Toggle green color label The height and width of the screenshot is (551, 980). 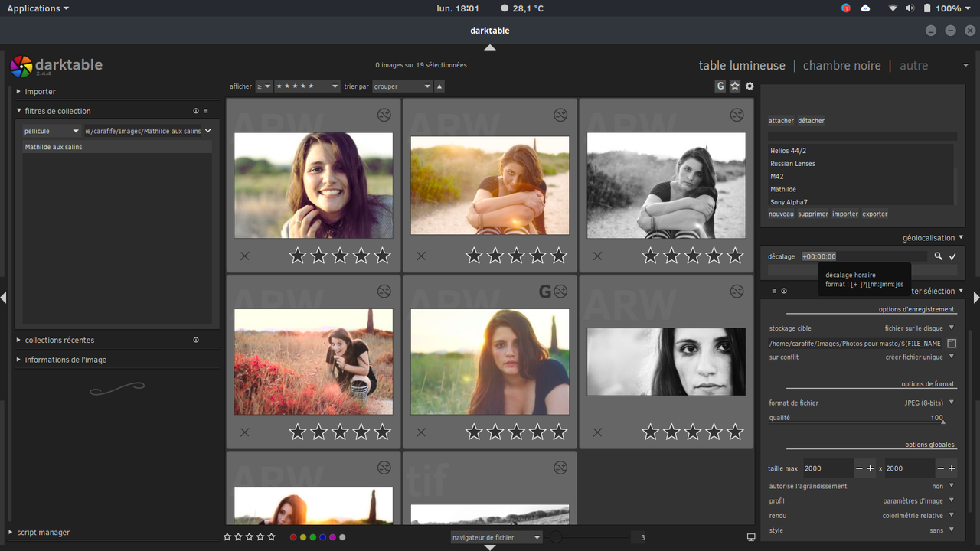tap(313, 537)
